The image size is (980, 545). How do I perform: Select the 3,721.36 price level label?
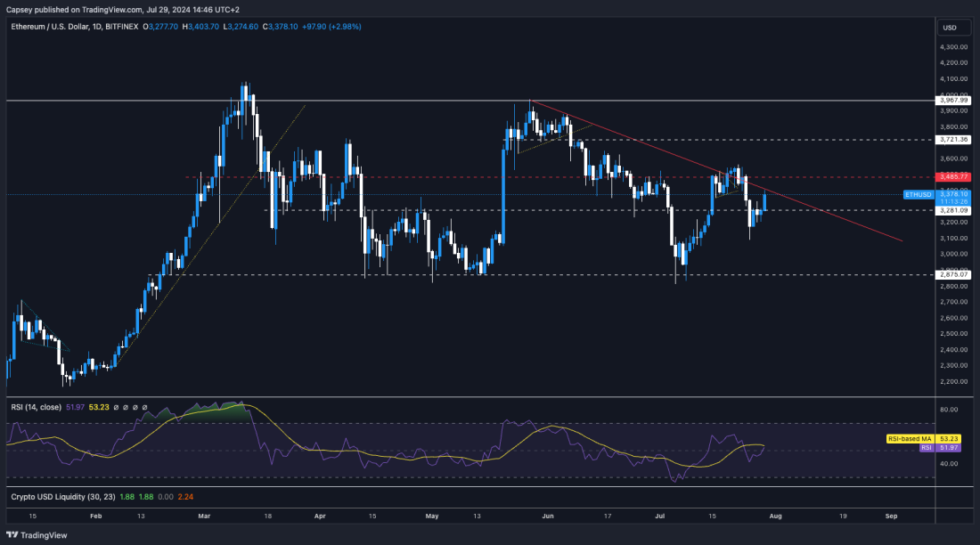pos(953,140)
